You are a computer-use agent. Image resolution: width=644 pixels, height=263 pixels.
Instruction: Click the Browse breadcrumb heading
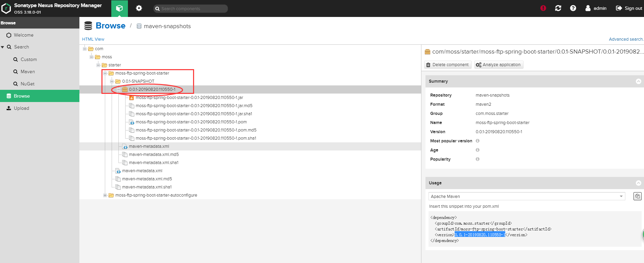pos(111,26)
